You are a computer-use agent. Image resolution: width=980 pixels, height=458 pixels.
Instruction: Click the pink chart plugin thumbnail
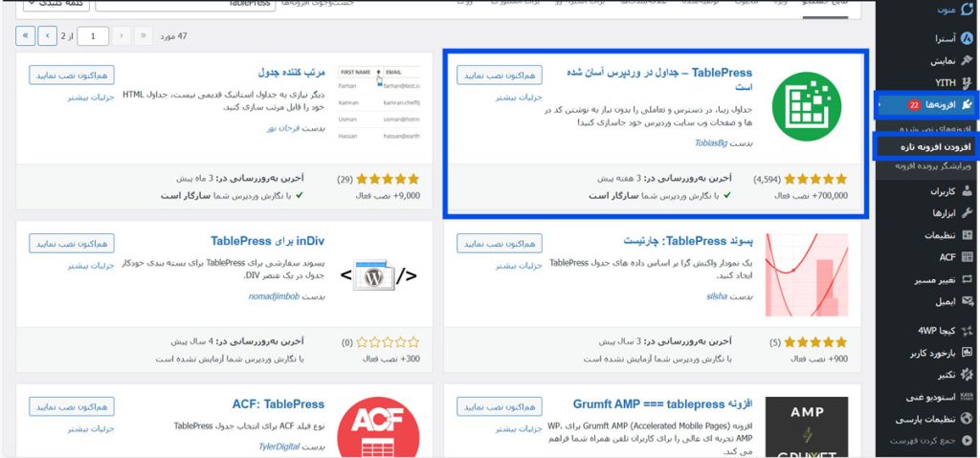pos(806,275)
